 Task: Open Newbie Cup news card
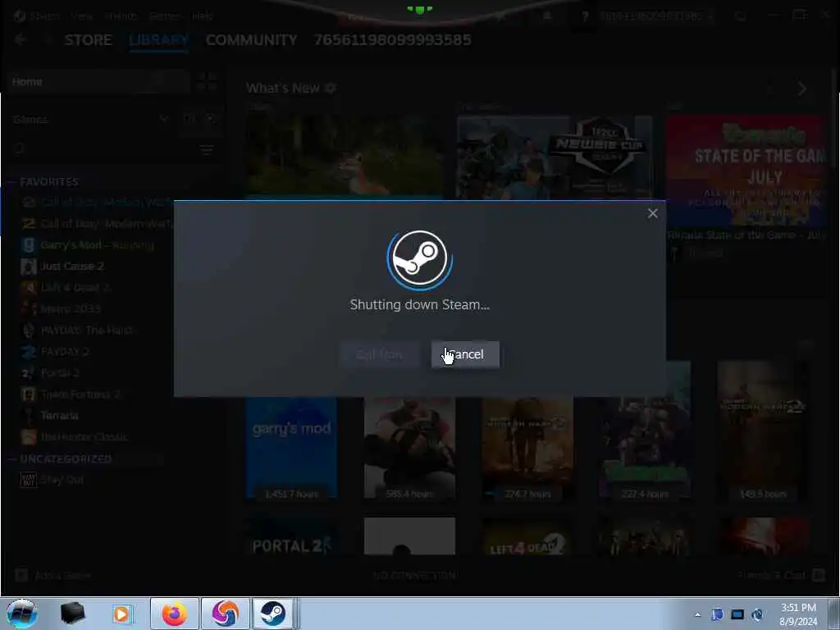(555, 157)
